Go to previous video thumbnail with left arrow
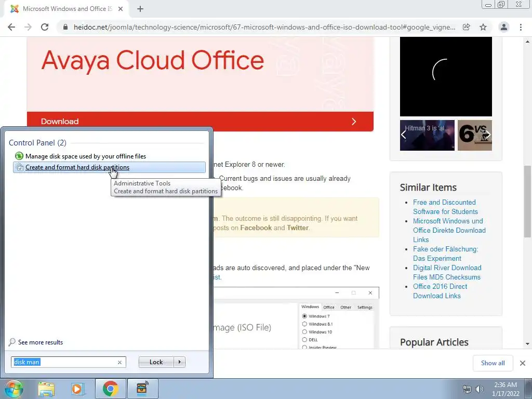This screenshot has height=399, width=532. click(x=403, y=135)
